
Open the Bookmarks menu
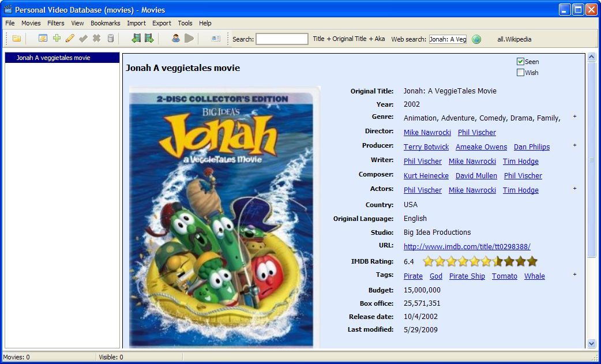(106, 23)
